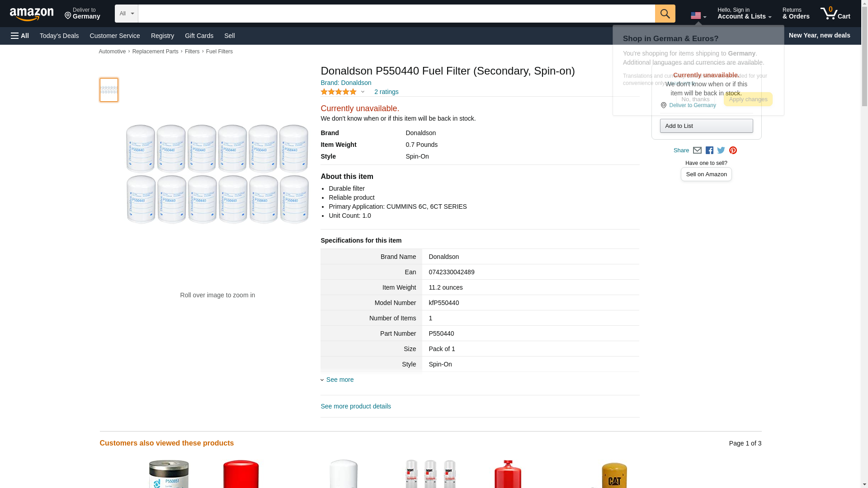Open the 2 ratings link
Screen dimensions: 868x488
tap(386, 92)
